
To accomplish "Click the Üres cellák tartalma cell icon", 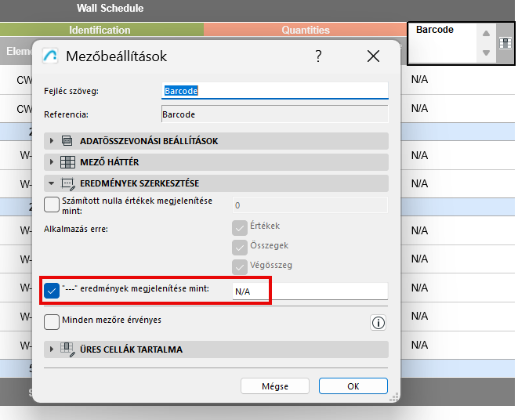I will point(67,349).
